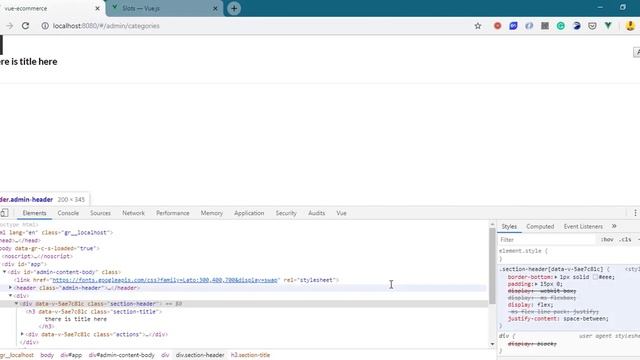This screenshot has width=640, height=360.
Task: Click the forward navigation arrow
Action: click(9, 26)
